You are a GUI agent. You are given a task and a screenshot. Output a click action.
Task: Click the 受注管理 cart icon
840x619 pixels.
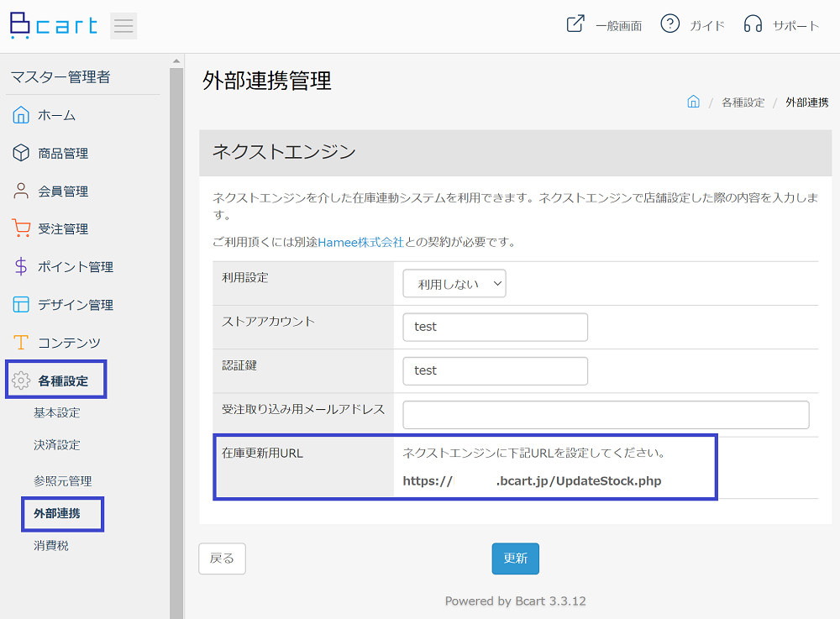coord(21,228)
